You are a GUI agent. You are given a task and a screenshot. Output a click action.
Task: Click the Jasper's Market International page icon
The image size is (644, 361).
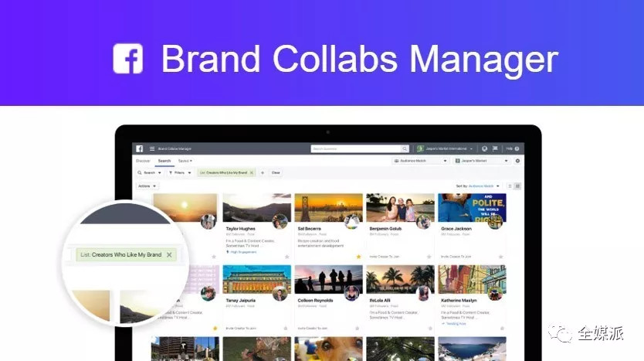(x=420, y=148)
